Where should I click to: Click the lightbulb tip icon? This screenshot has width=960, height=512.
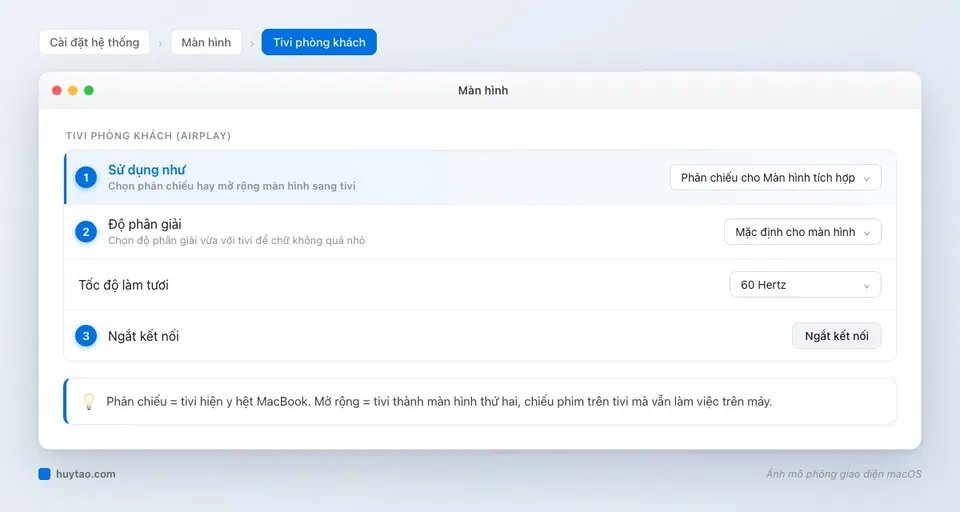89,402
